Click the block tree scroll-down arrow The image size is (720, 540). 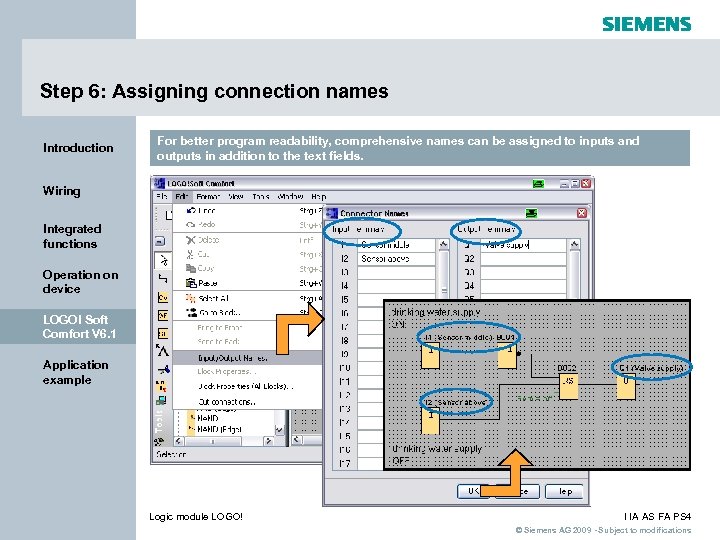(279, 429)
